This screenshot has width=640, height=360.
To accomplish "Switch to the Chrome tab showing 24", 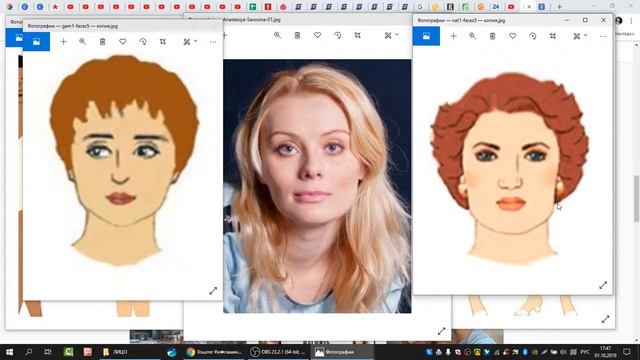I will [496, 7].
